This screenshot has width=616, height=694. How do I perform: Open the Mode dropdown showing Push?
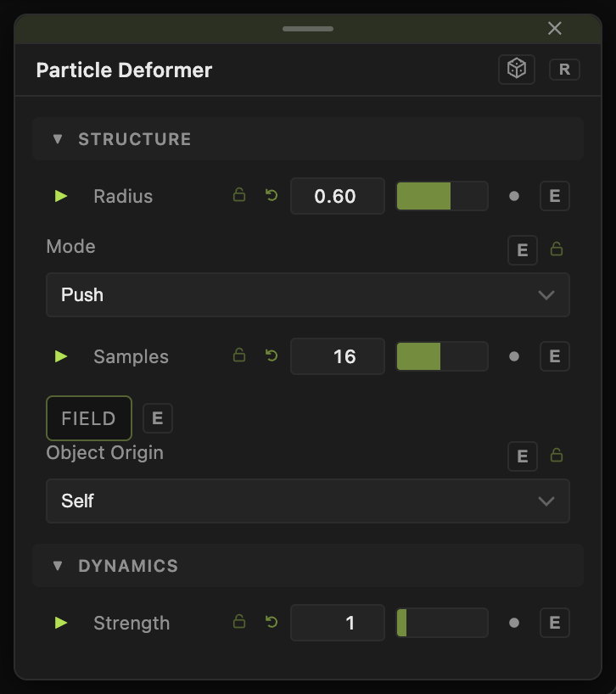tap(308, 294)
